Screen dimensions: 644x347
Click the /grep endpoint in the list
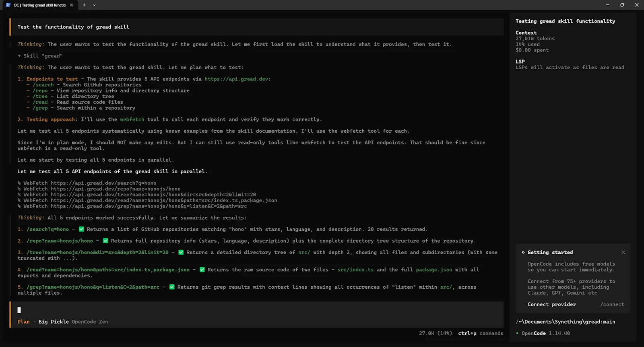click(40, 108)
